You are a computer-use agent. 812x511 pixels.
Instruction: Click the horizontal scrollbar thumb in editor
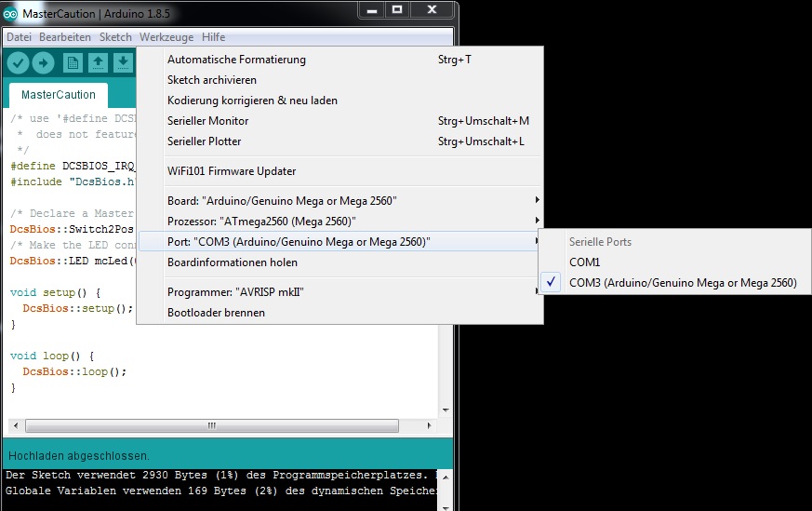coord(212,425)
